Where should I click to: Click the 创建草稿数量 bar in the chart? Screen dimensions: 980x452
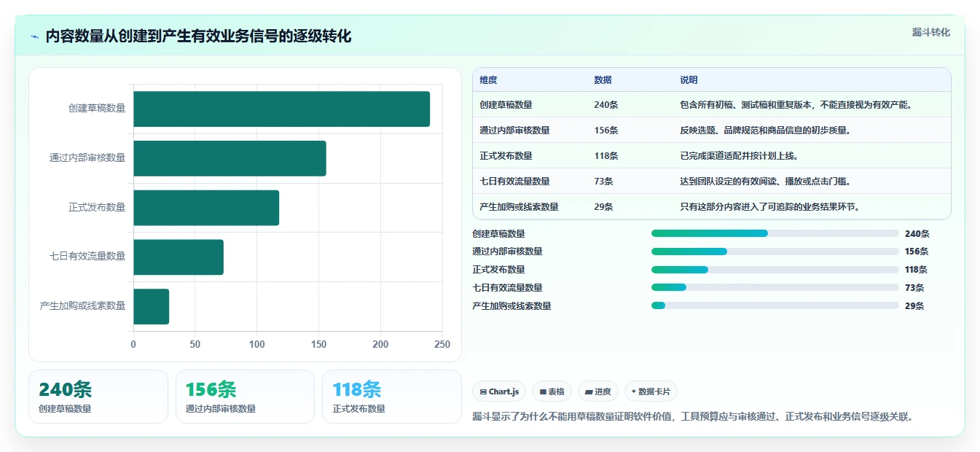(281, 109)
